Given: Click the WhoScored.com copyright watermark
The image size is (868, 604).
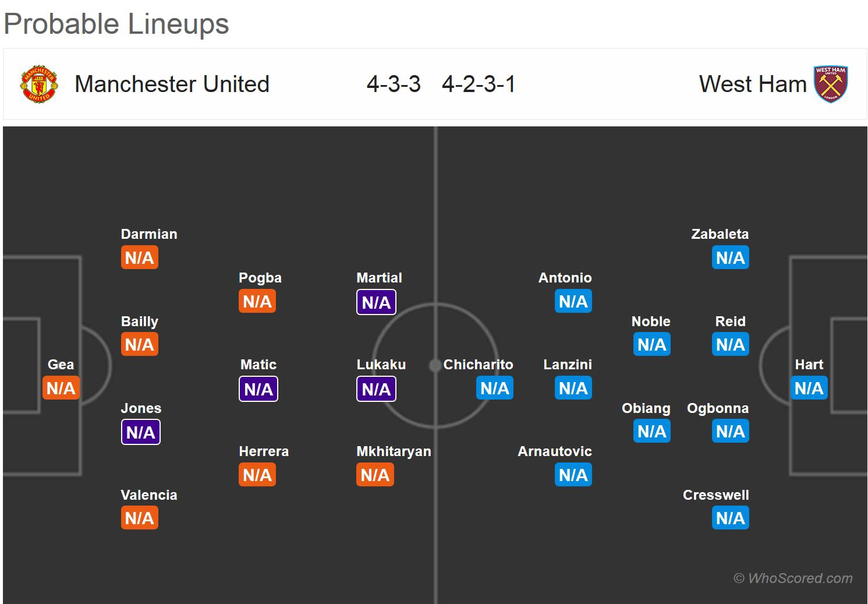Looking at the screenshot, I should (x=793, y=578).
